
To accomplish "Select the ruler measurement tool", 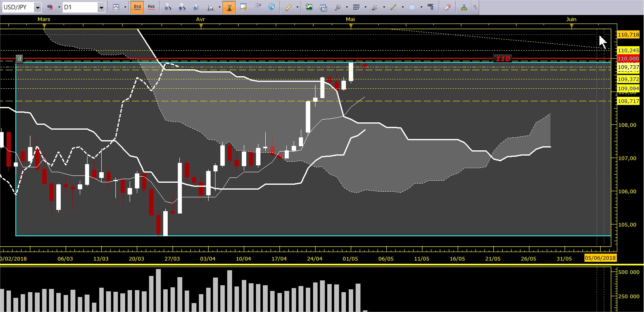I will [288, 7].
